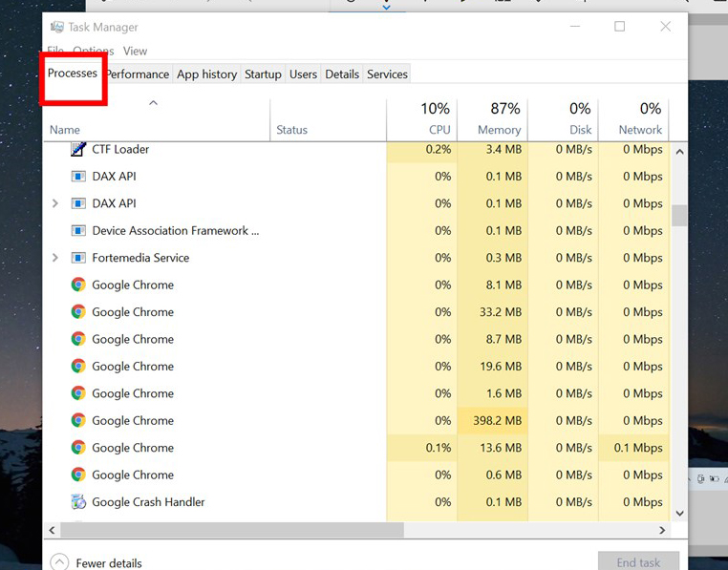Screen dimensions: 728x570
Task: Click the Google Crash Handler icon
Action: [x=78, y=502]
